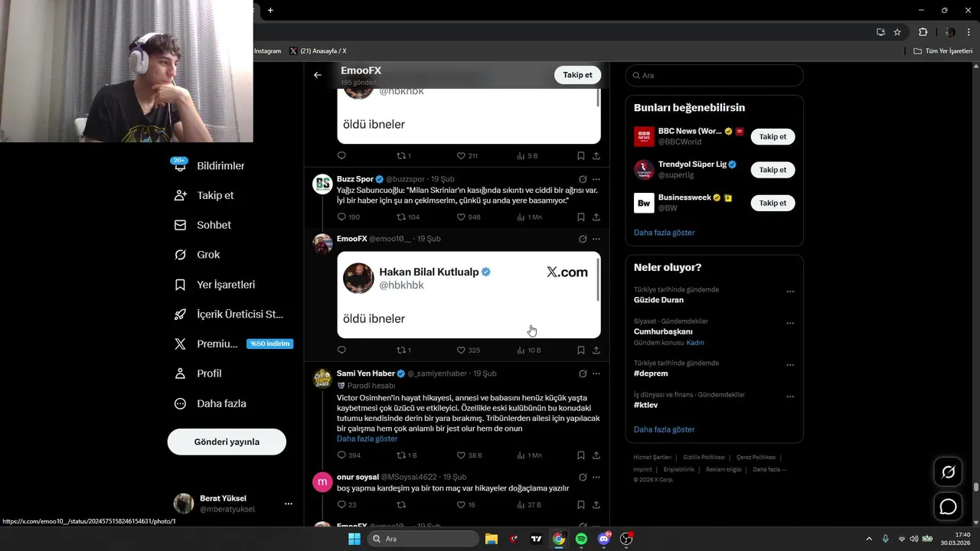
Task: Bookmark page with Chrome star icon
Action: (x=897, y=32)
